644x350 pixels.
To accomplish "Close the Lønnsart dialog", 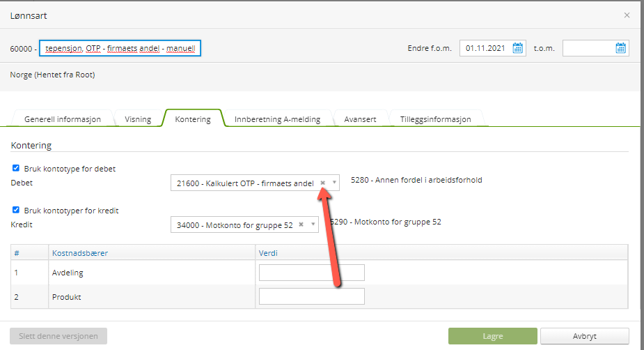I will point(627,15).
